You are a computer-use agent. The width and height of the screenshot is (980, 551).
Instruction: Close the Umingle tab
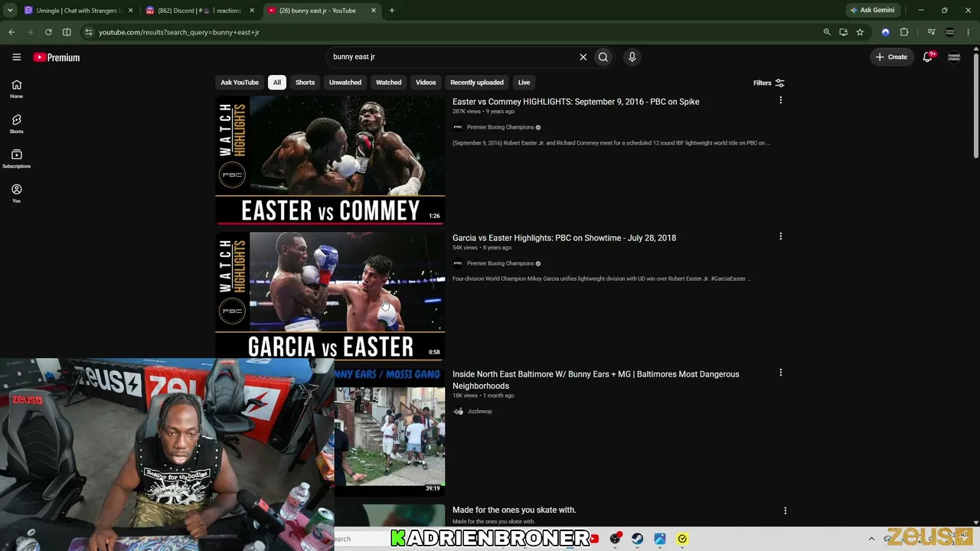click(x=131, y=11)
